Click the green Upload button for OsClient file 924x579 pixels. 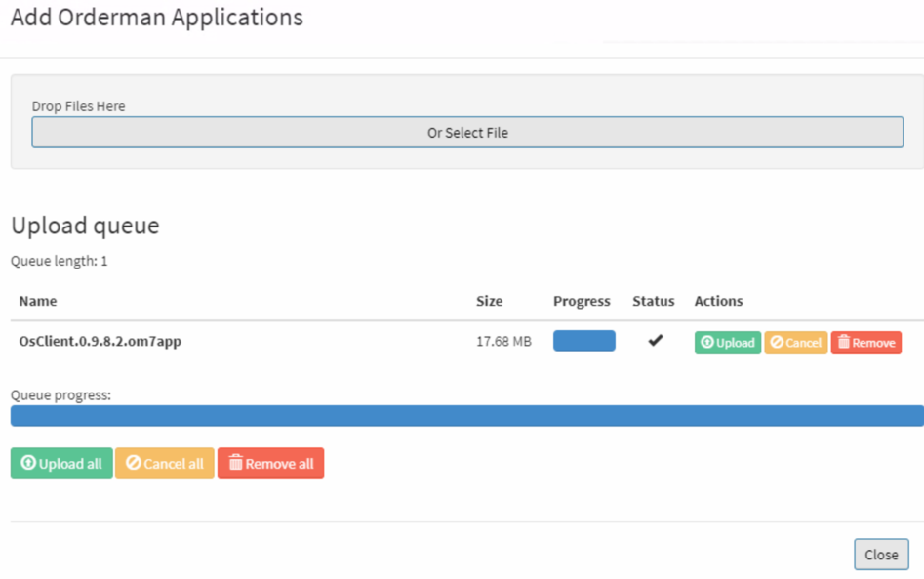pyautogui.click(x=727, y=343)
